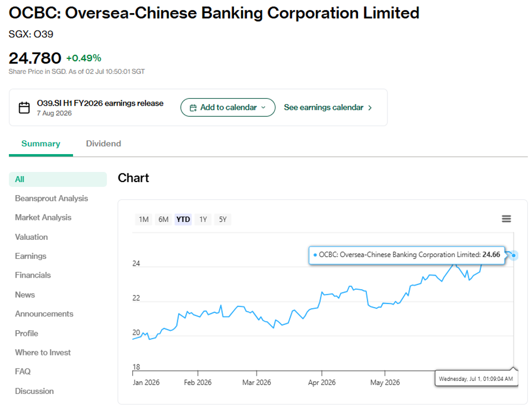The image size is (532, 407).
Task: Click the +0.49% change figure
Action: pos(84,58)
